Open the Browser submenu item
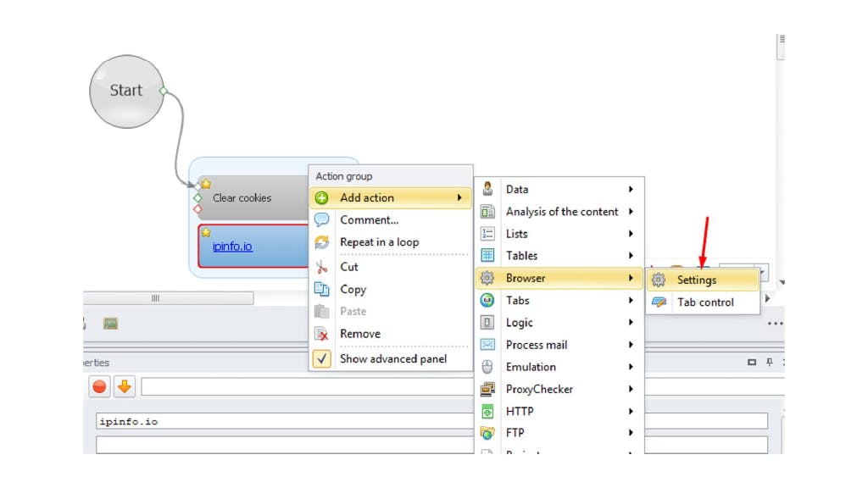This screenshot has height=488, width=868. (559, 278)
